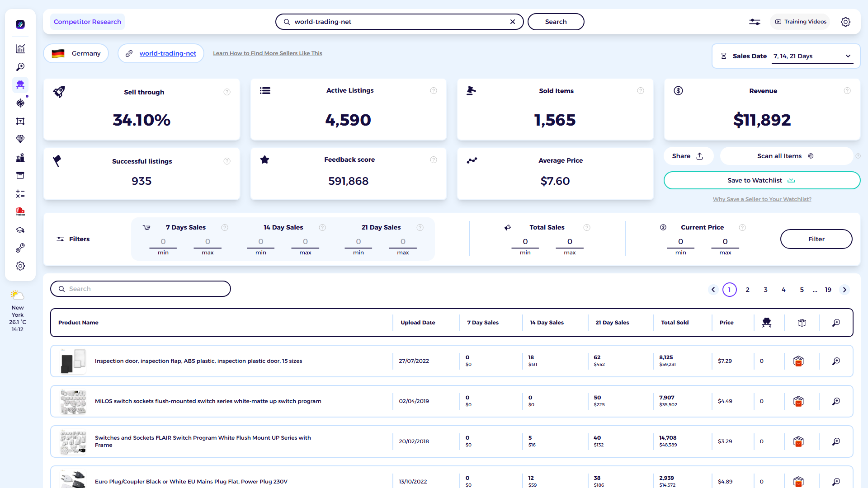Open the analytics chart sidebar icon
This screenshot has height=488, width=868.
point(20,49)
